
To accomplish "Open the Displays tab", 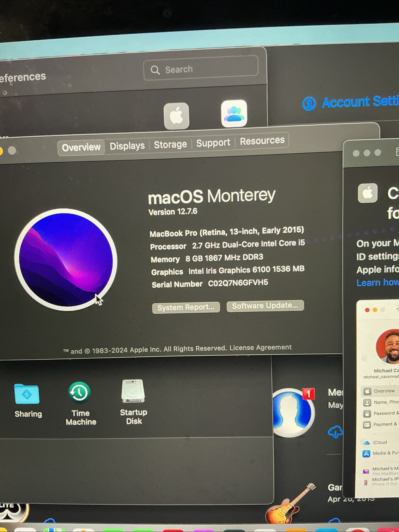I will click(x=127, y=146).
